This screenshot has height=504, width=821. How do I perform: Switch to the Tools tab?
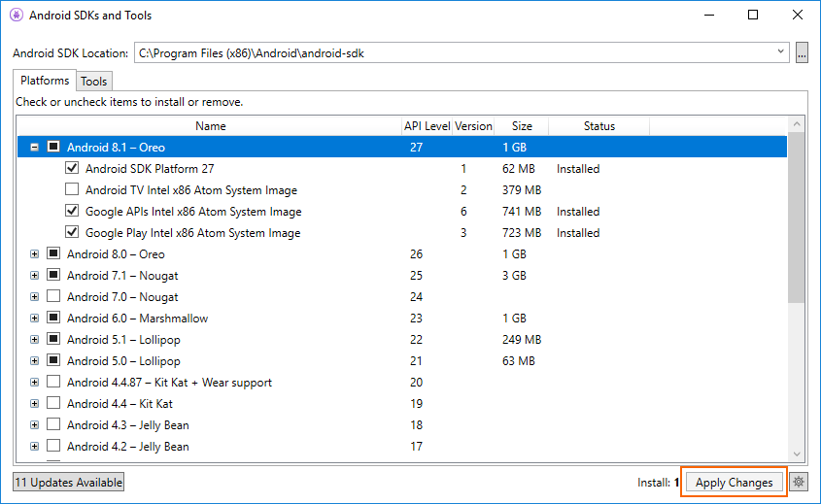(x=94, y=82)
